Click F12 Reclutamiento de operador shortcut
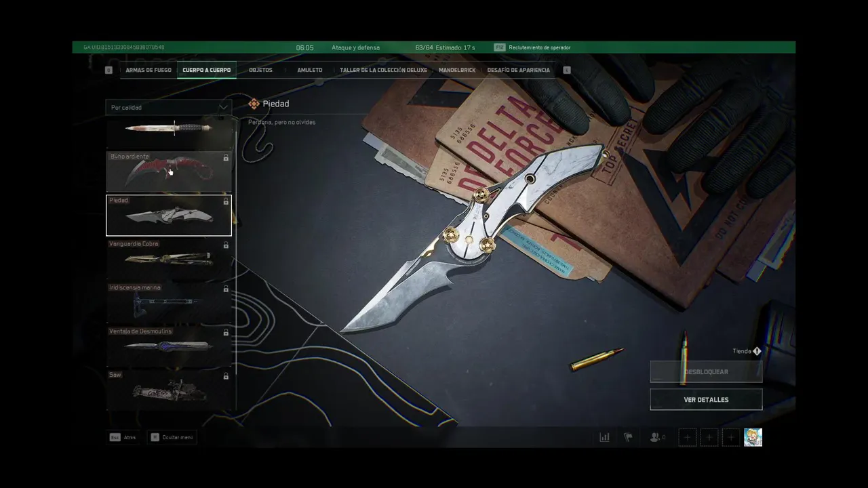Viewport: 868px width, 488px height. pos(532,47)
